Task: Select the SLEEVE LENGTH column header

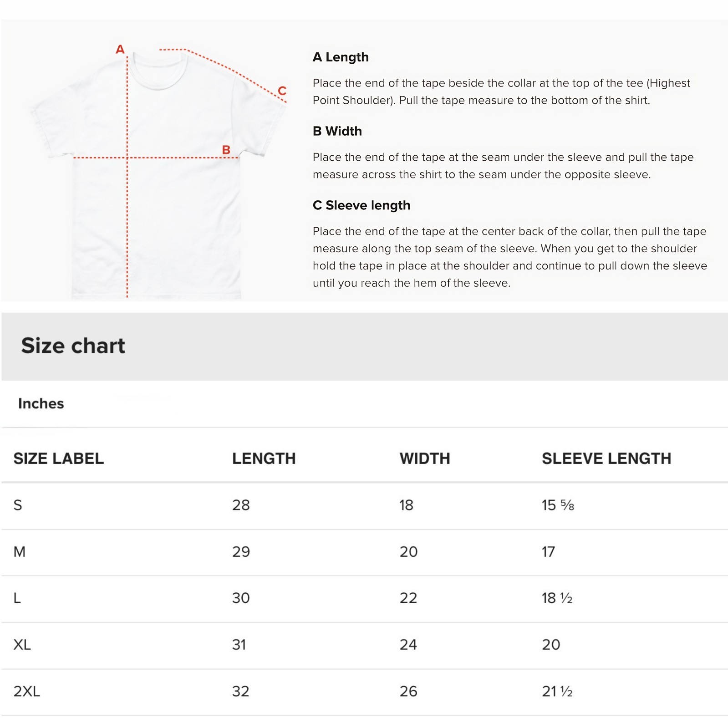Action: [606, 458]
